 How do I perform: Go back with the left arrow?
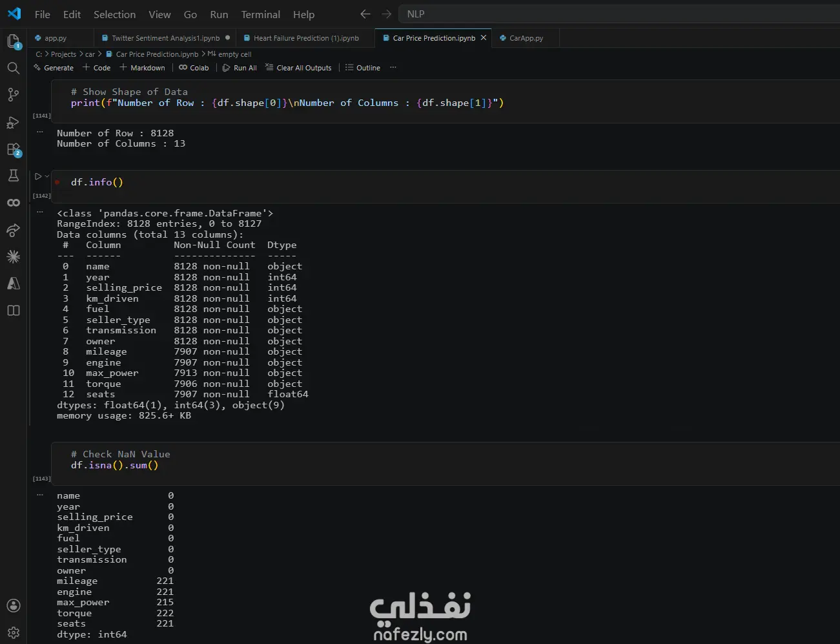pos(365,14)
